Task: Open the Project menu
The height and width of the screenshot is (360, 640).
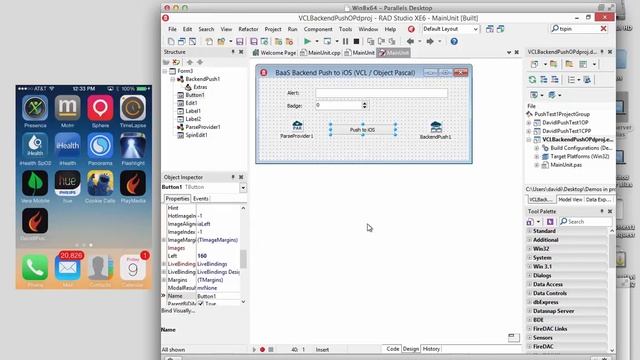Action: click(x=273, y=29)
